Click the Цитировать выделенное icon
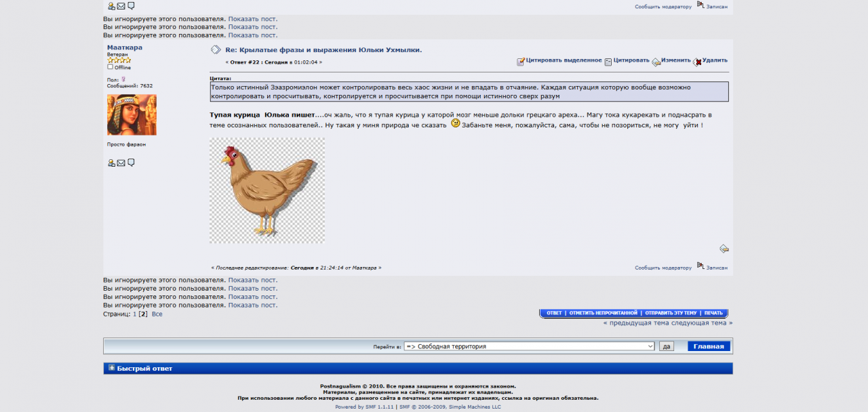The width and height of the screenshot is (868, 412). [x=521, y=62]
